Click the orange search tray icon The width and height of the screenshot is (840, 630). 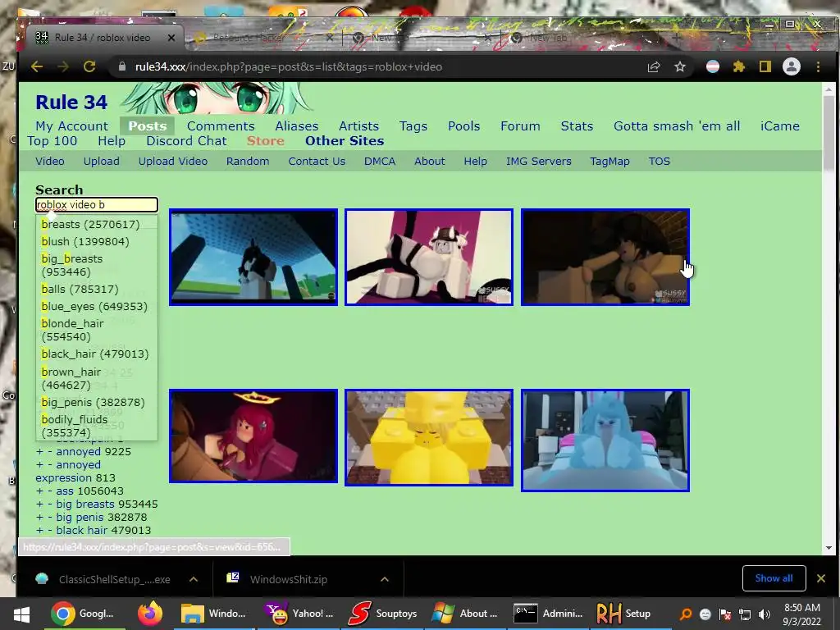click(x=686, y=614)
